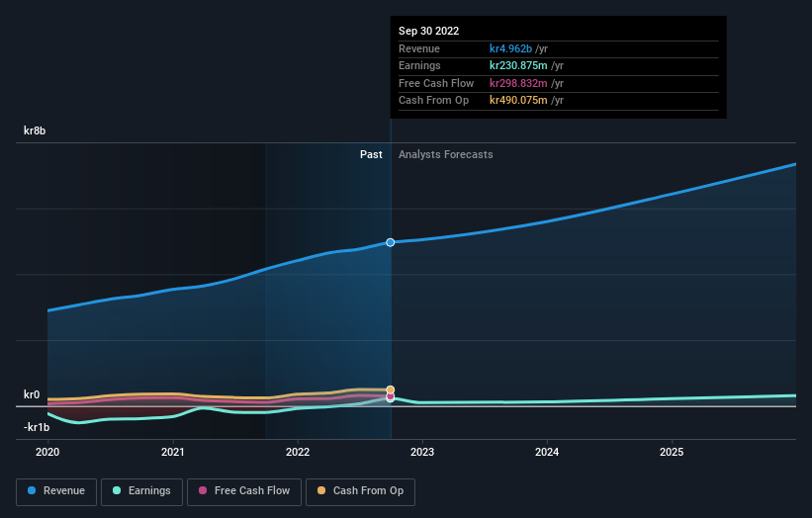Toggle the Free Cash Flow legend button

coord(244,491)
